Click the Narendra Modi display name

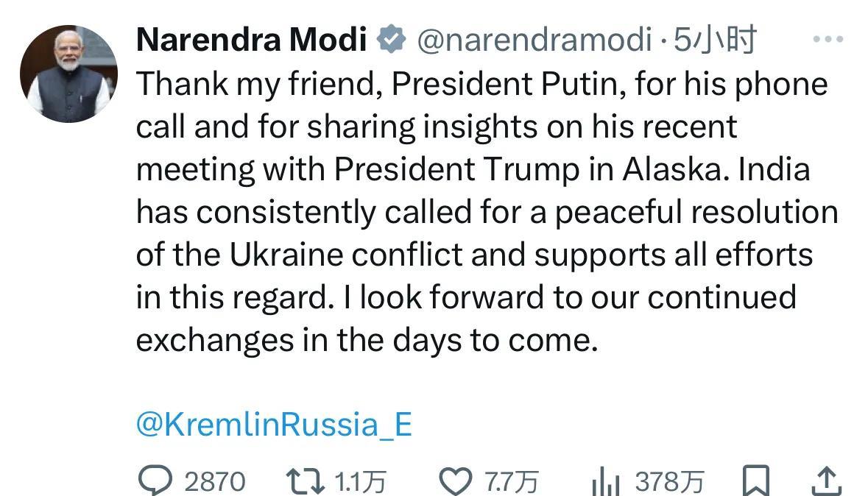tap(251, 40)
